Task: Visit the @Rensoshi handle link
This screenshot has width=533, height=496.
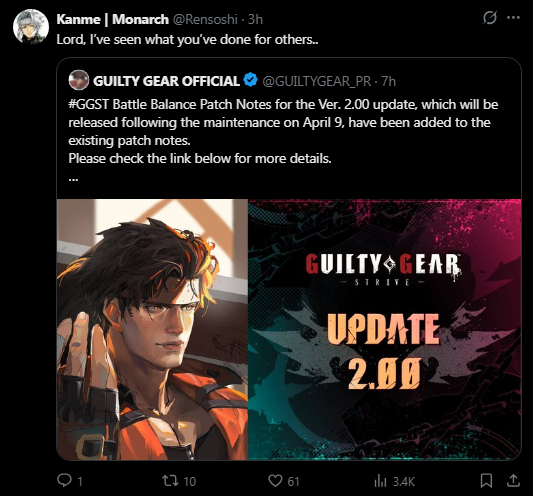Action: pyautogui.click(x=205, y=19)
